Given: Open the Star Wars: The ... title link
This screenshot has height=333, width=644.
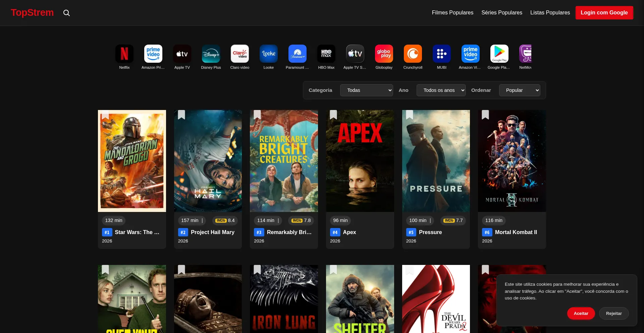Looking at the screenshot, I should [137, 232].
